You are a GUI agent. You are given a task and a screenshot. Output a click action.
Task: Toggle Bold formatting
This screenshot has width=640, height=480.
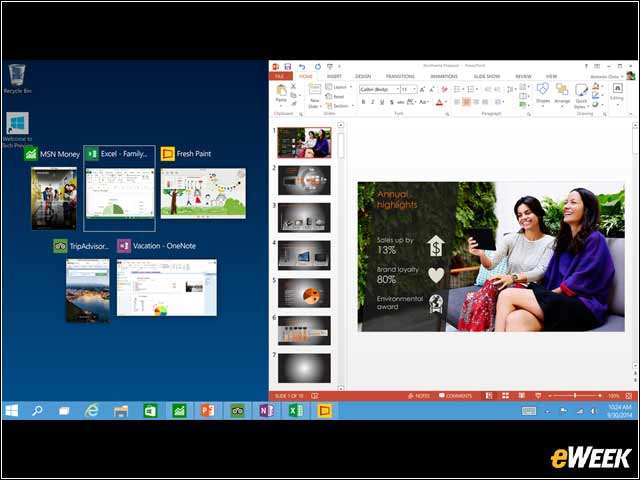pos(363,102)
